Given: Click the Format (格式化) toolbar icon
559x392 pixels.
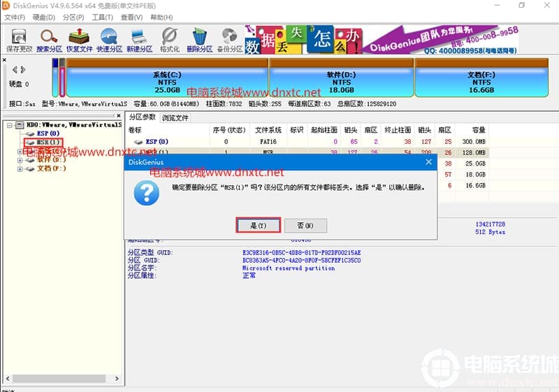Looking at the screenshot, I should click(169, 41).
